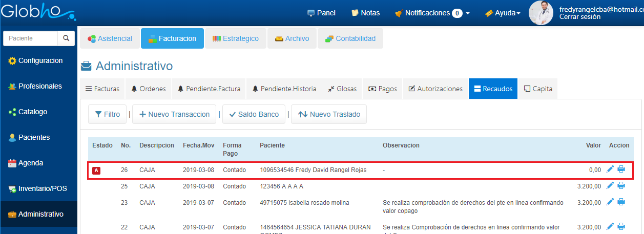Type in the Paciente search field

tap(30, 38)
